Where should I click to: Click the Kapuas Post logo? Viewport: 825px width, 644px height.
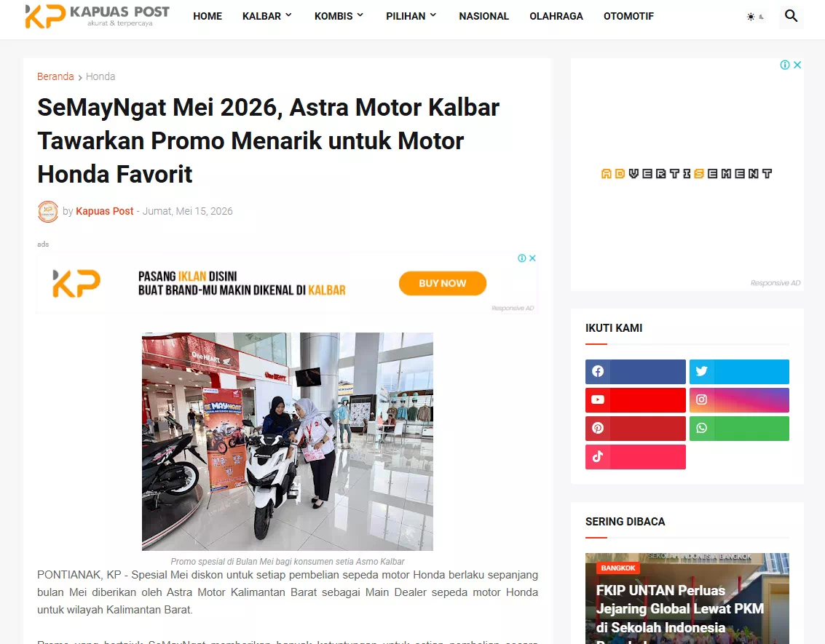coord(98,16)
